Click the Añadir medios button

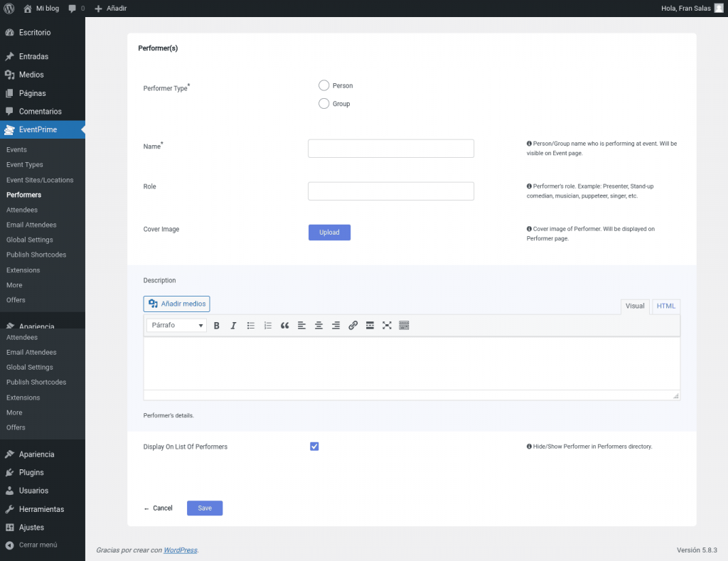[x=176, y=304]
